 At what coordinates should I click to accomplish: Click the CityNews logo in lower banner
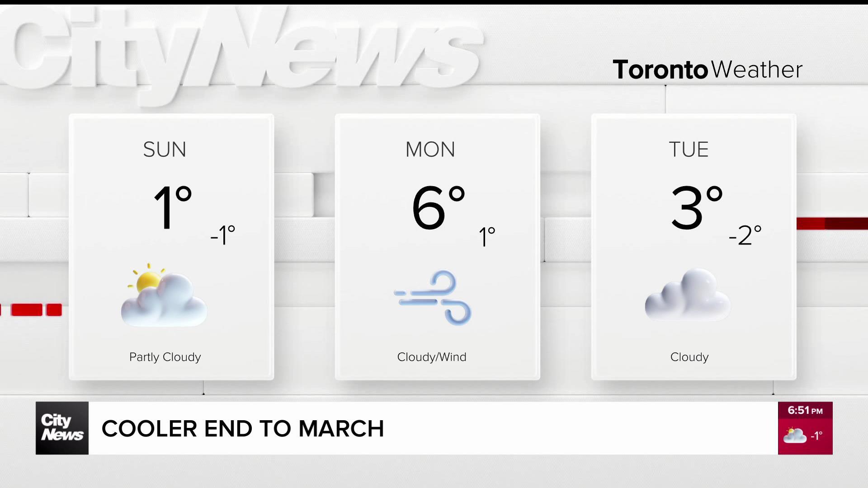point(62,428)
